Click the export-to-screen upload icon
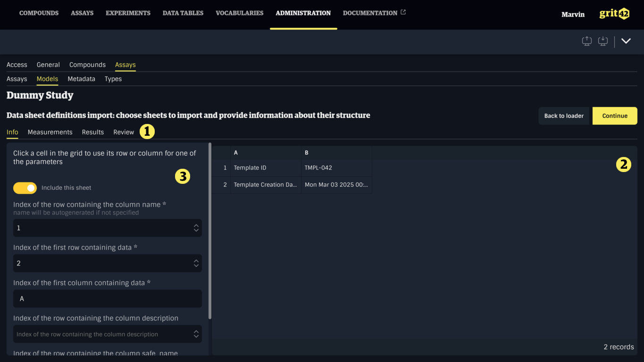 tap(586, 41)
